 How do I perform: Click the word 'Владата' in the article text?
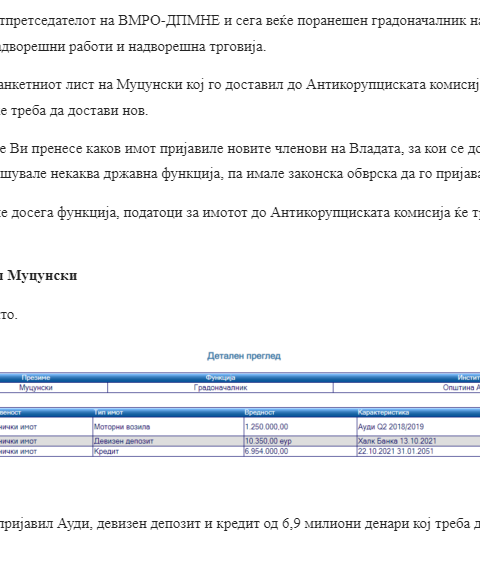(375, 148)
